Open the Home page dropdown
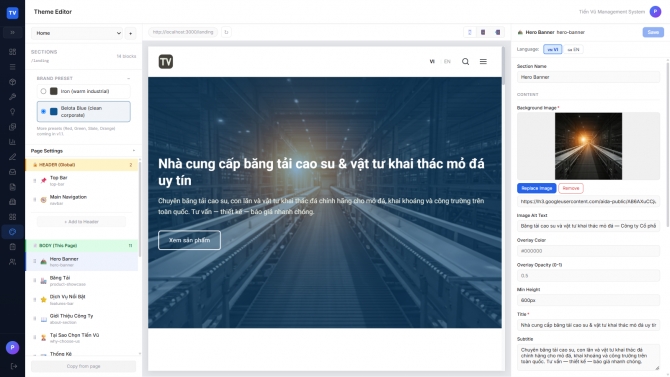 pyautogui.click(x=77, y=33)
